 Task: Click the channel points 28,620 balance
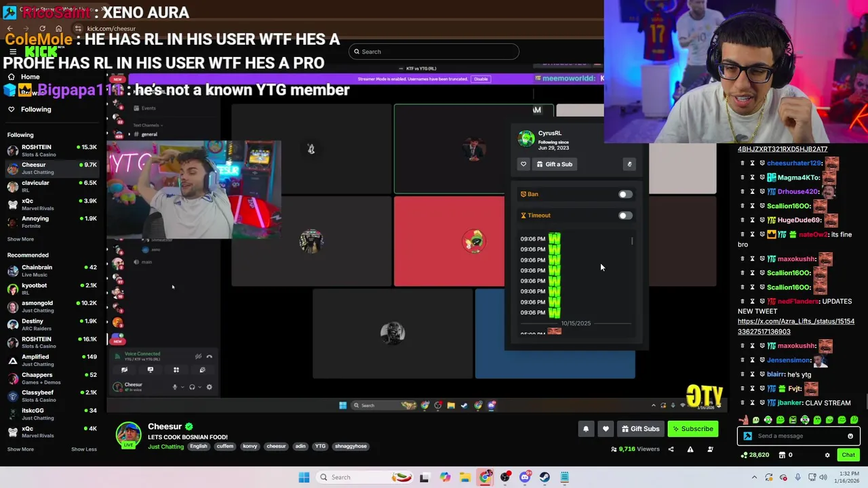tap(756, 455)
